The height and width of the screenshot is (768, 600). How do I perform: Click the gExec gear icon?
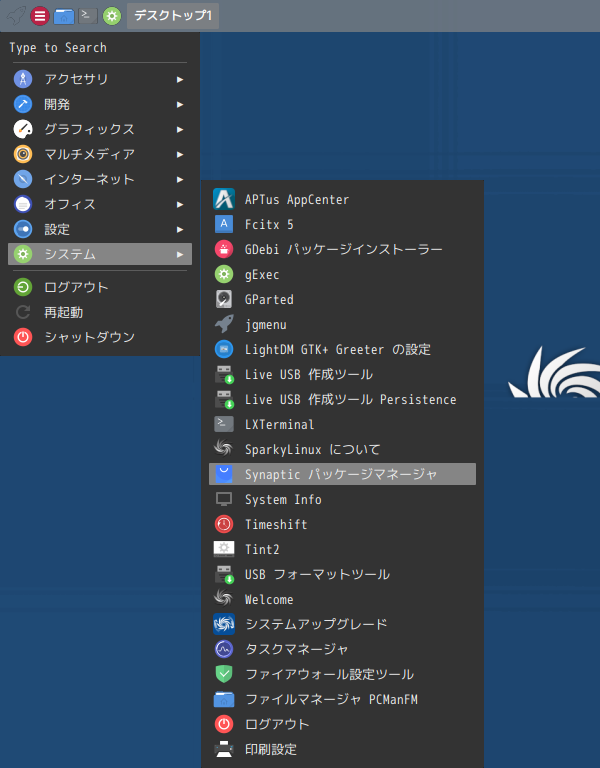(x=224, y=274)
